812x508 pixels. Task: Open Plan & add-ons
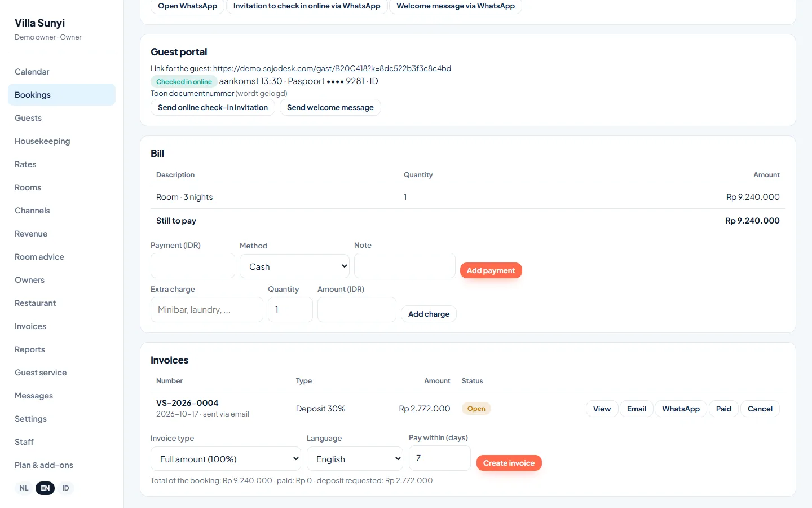(61, 465)
